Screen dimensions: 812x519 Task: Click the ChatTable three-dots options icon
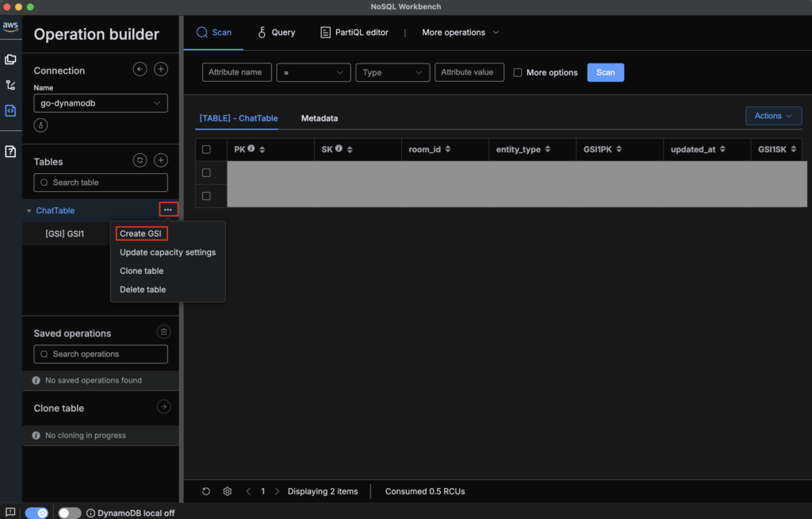[x=168, y=210]
